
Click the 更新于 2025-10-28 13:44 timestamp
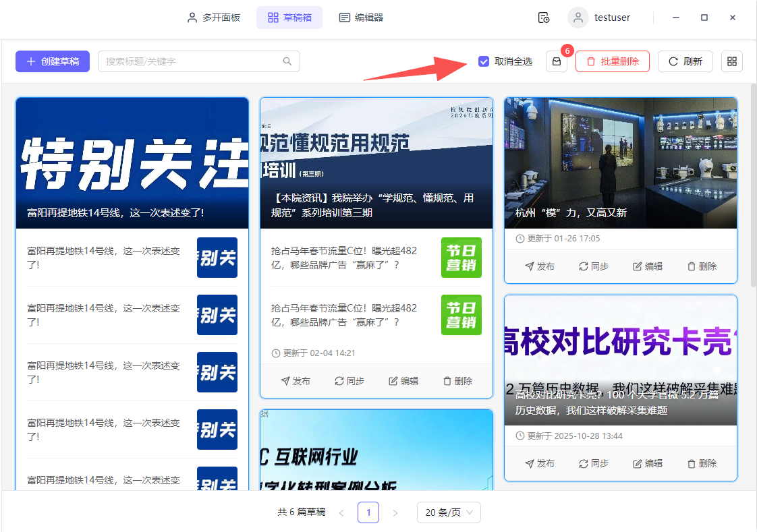click(x=569, y=436)
